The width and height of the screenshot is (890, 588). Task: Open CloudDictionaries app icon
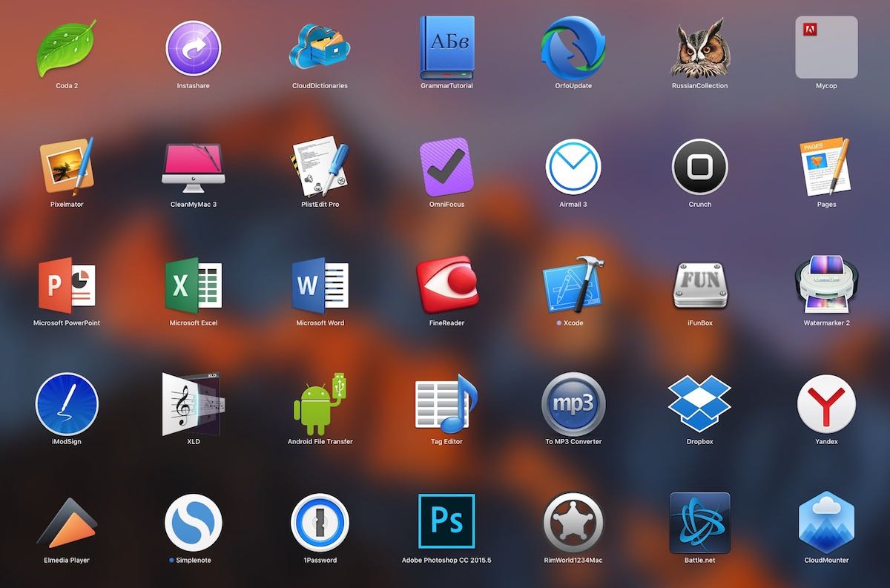pyautogui.click(x=320, y=48)
